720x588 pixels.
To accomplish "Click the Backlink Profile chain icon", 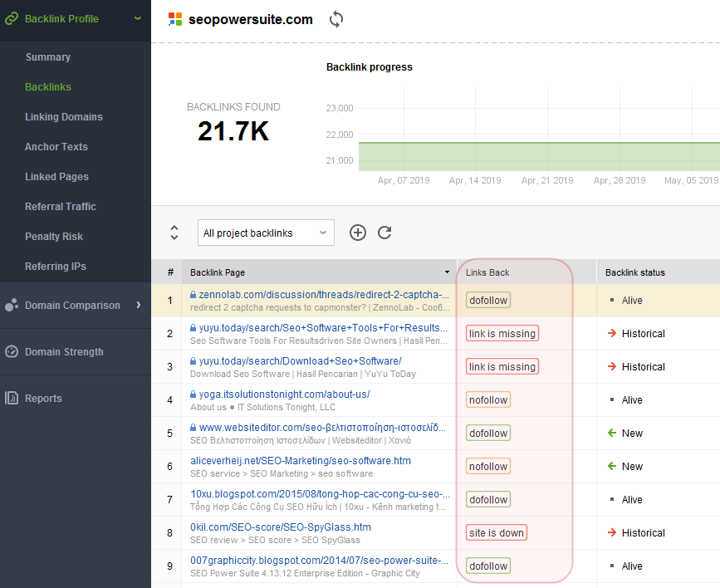I will [12, 19].
